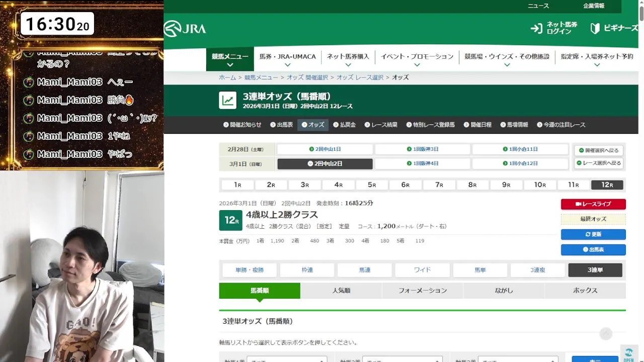Expand the 競馬メニュー dropdown
The image size is (644, 362).
pyautogui.click(x=230, y=59)
